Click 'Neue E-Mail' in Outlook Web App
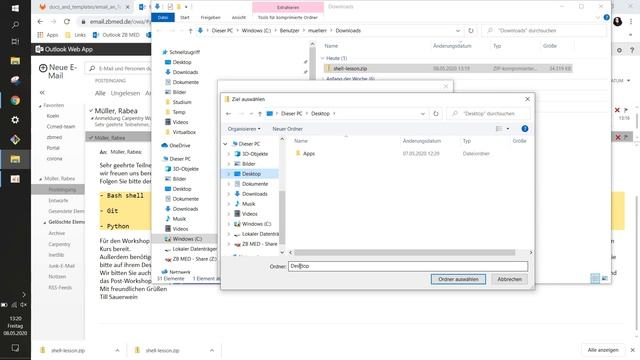This screenshot has width=640, height=360. (x=58, y=71)
